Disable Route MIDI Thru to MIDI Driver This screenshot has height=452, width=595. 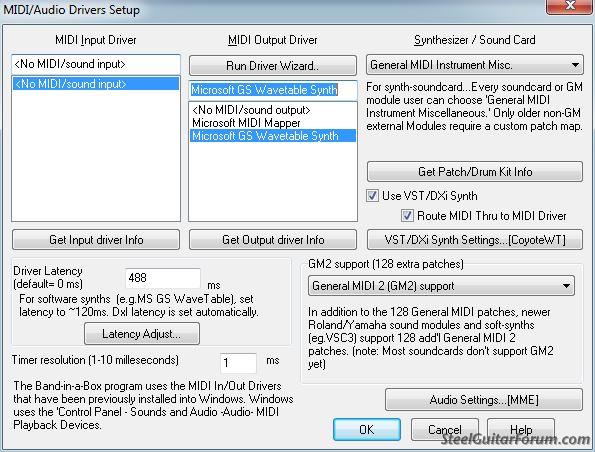[x=407, y=216]
